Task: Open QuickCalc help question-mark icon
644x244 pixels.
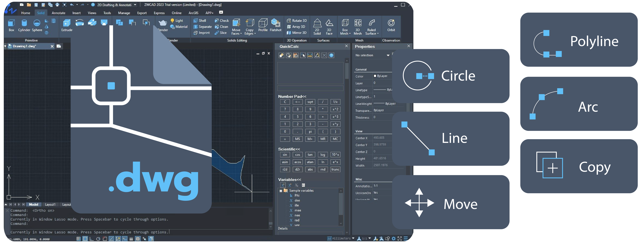Action: (x=331, y=55)
